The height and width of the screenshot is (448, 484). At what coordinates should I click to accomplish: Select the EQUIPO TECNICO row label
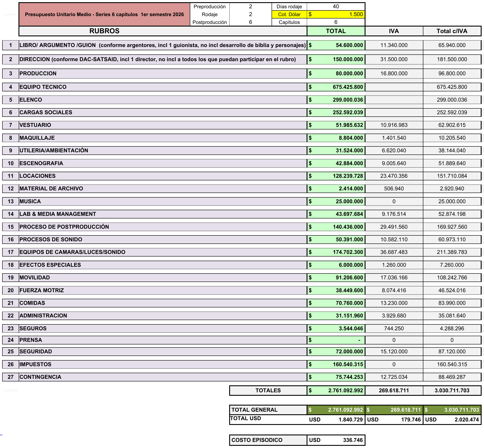[x=43, y=87]
